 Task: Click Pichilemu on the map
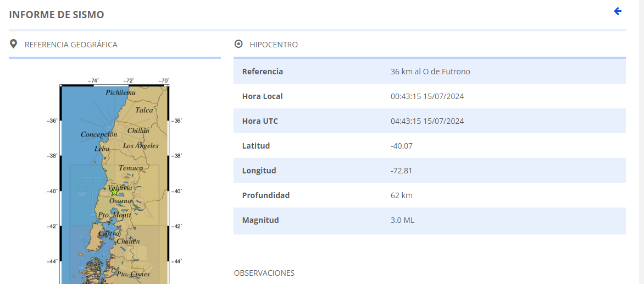pyautogui.click(x=120, y=92)
